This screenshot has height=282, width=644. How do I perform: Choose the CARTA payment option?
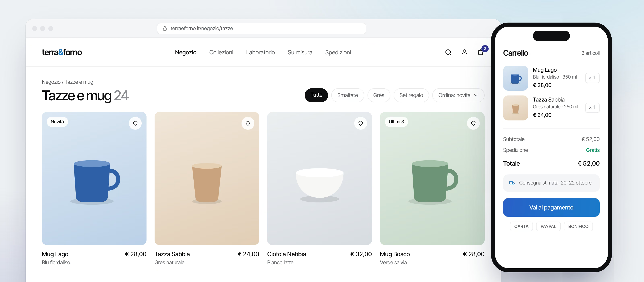(521, 226)
